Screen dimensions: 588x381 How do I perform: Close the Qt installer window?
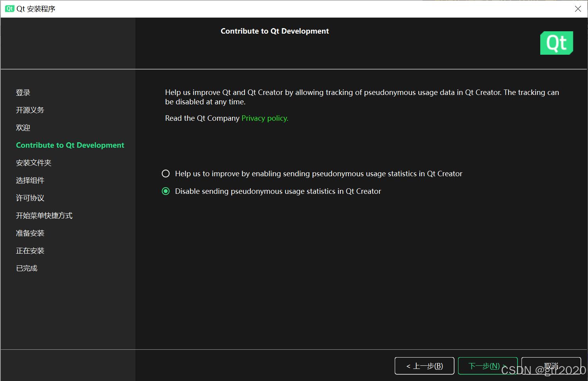tap(577, 9)
